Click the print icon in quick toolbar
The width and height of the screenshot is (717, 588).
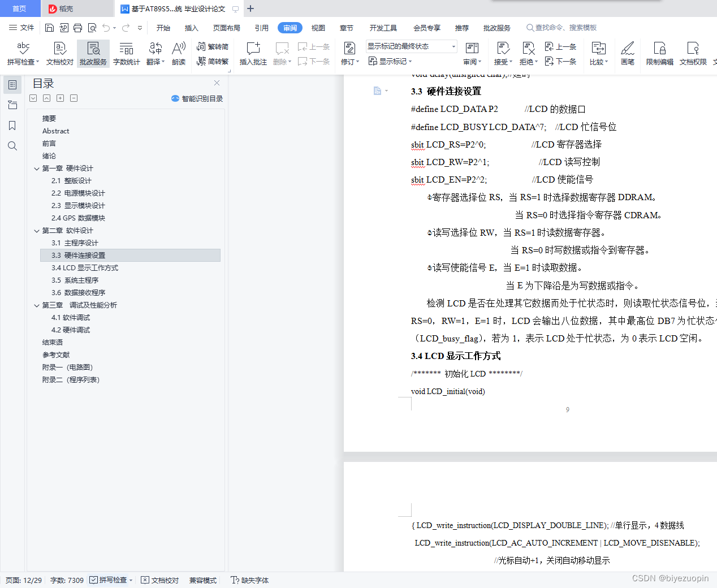[77, 28]
